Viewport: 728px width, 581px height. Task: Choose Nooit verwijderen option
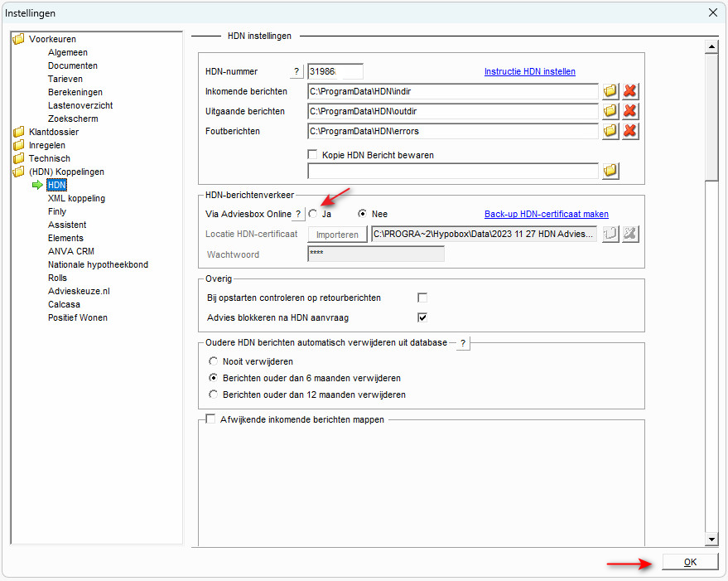point(214,361)
